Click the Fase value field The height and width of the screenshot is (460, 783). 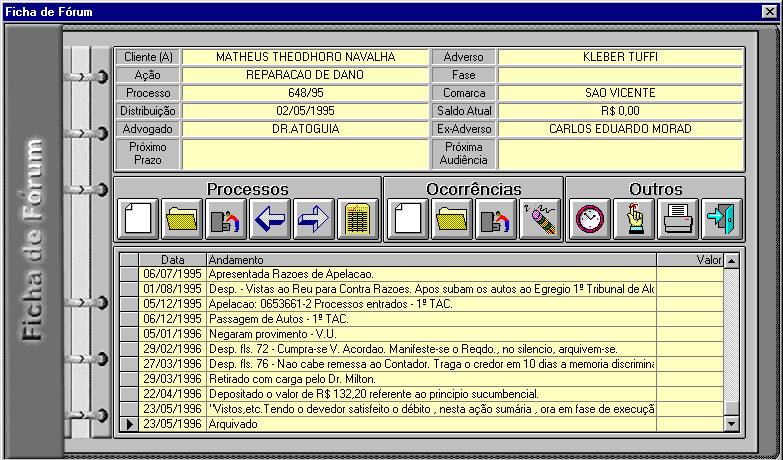click(621, 75)
